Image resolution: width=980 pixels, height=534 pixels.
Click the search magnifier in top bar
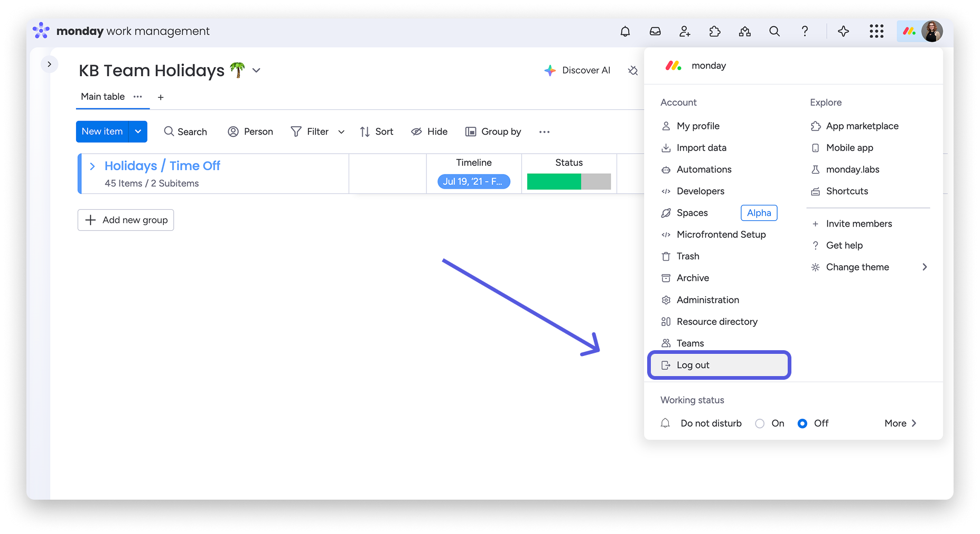click(774, 31)
